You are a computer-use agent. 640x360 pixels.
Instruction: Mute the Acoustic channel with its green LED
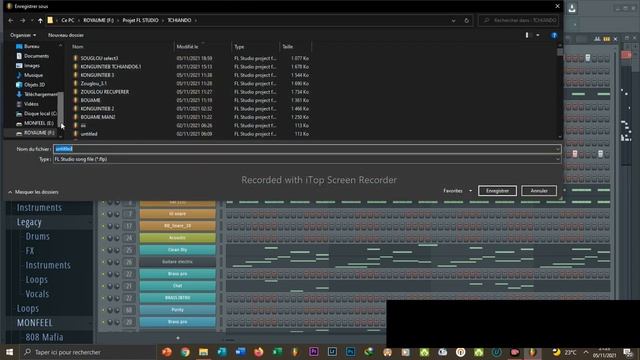[103, 238]
